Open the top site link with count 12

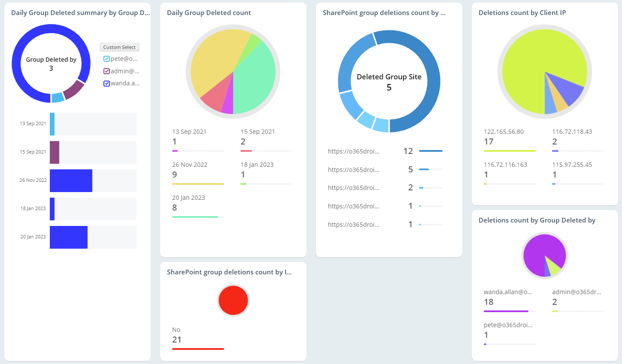click(353, 151)
